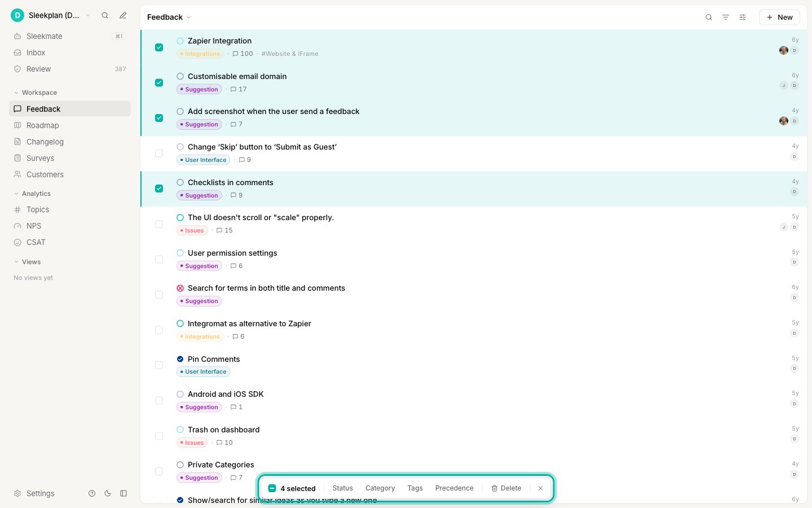812x508 pixels.
Task: Open the NPS analytics page
Action: tap(70, 226)
